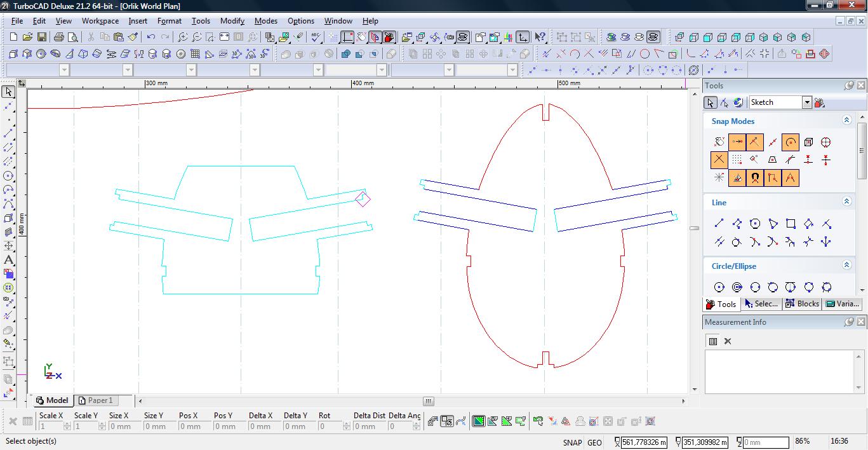The width and height of the screenshot is (868, 450).
Task: Toggle SNAP in the status bar
Action: coord(571,442)
